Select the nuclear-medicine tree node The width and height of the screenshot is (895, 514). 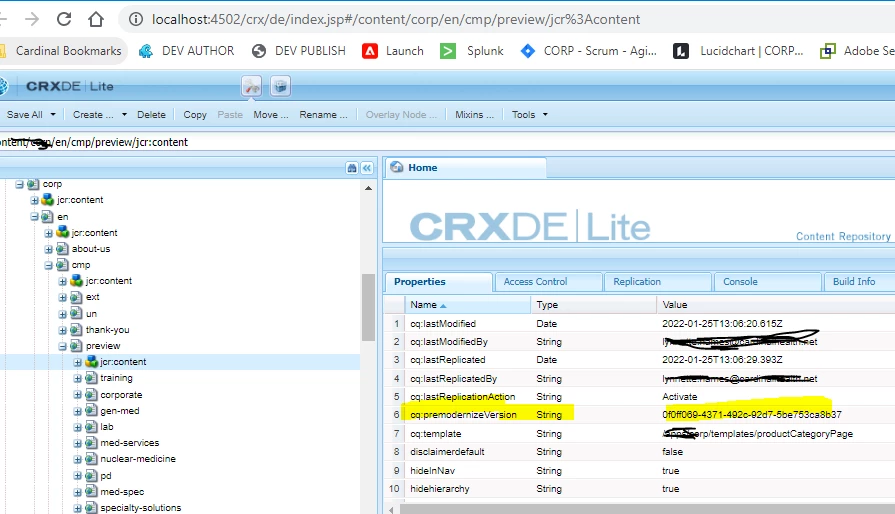coord(138,459)
